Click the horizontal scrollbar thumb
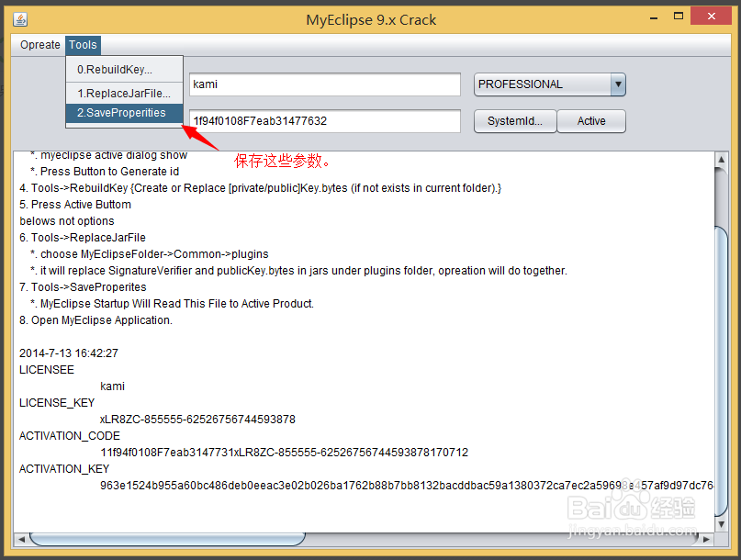Viewport: 741px width, 560px height. [167, 539]
